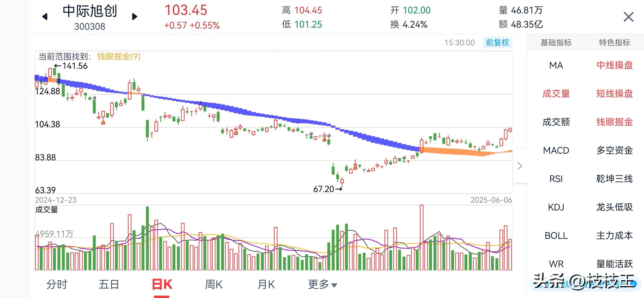
Task: Open the 基础指标 indicator tab
Action: point(556,43)
